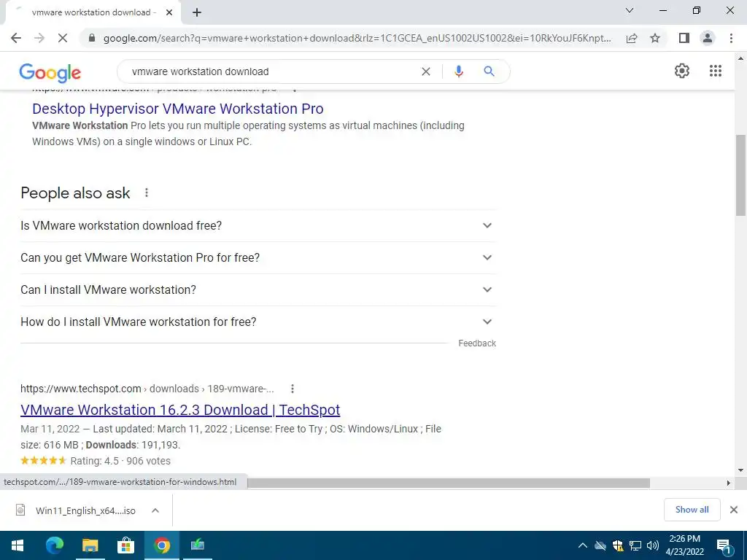Image resolution: width=747 pixels, height=560 pixels.
Task: Open the OneDrive tray icon
Action: [x=600, y=545]
